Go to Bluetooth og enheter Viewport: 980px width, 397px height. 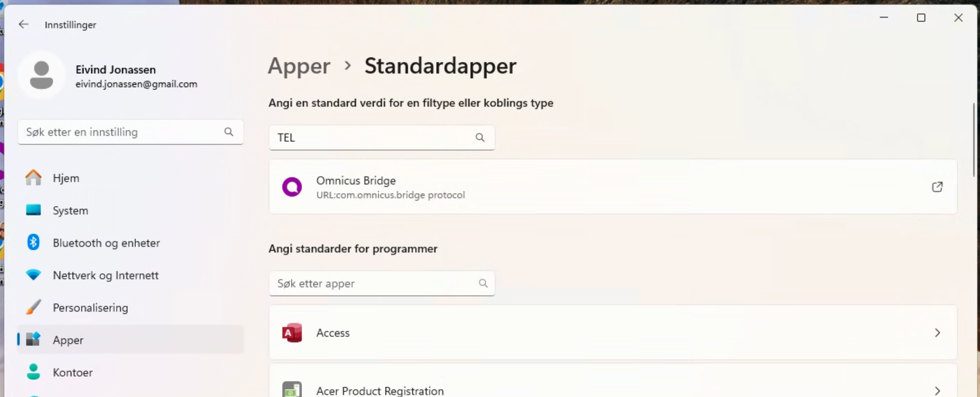pyautogui.click(x=106, y=243)
